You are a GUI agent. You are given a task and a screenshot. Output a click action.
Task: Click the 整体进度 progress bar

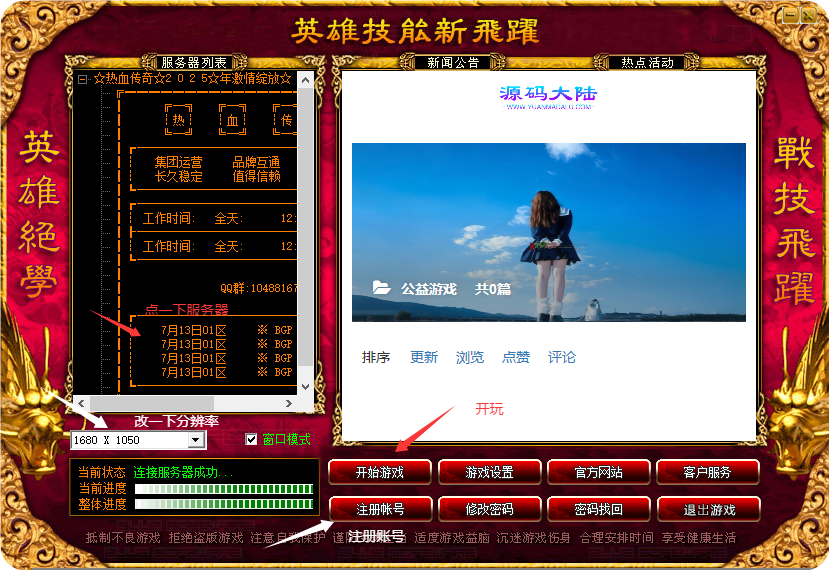pos(224,504)
